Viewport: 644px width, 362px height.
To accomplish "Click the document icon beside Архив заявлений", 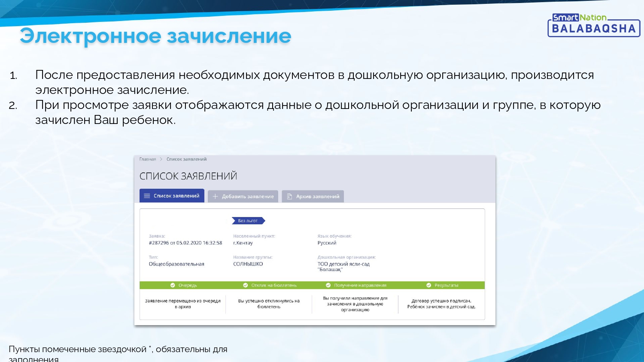I will click(289, 196).
